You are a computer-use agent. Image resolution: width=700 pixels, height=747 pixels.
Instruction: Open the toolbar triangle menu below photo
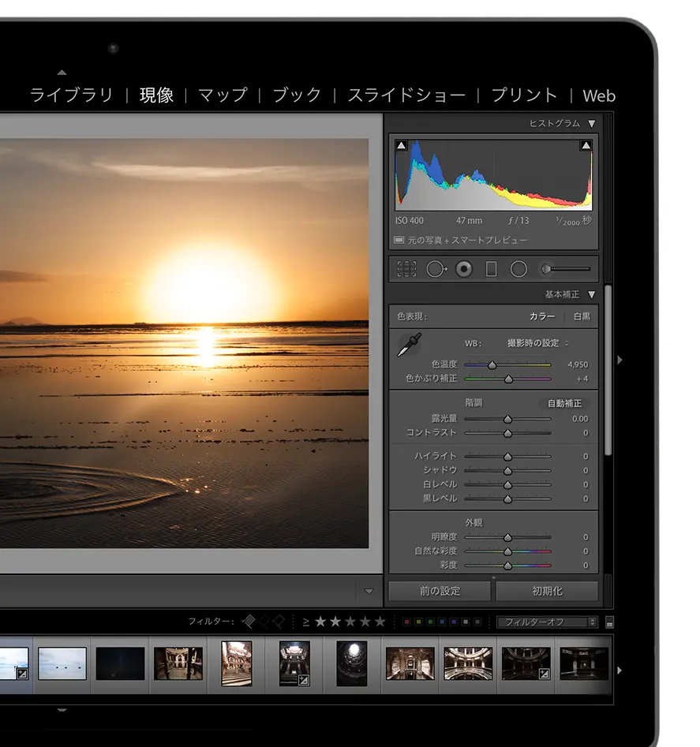[x=369, y=592]
